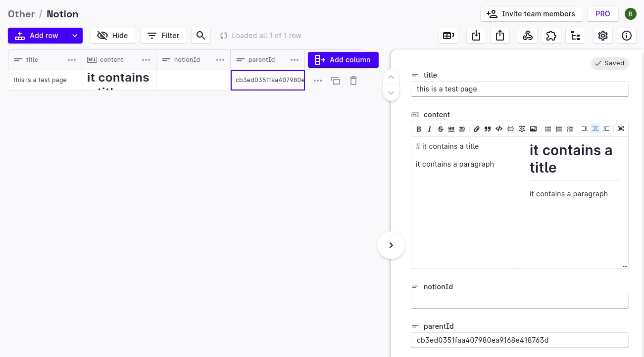Viewport: 644px width, 357px height.
Task: Insert a code block with braces icon
Action: point(510,129)
